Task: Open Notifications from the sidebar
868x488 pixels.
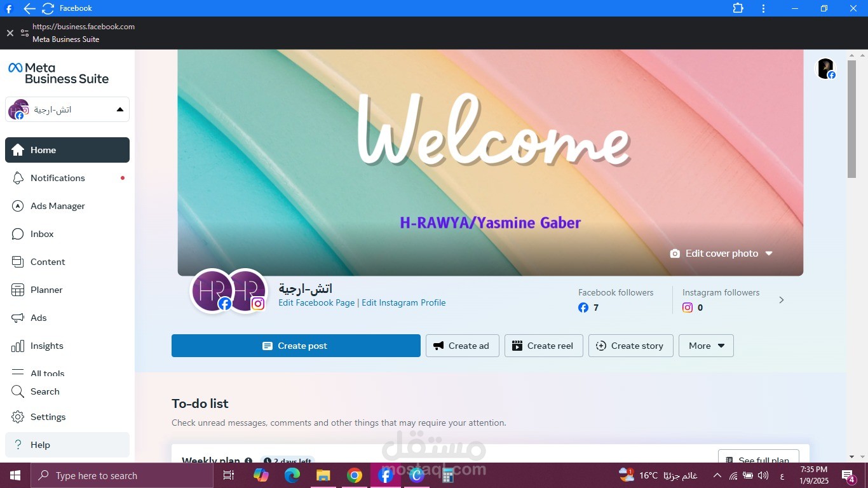Action: (67, 178)
